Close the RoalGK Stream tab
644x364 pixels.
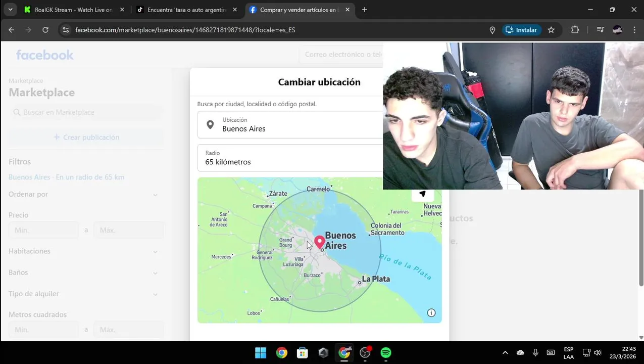pos(122,10)
